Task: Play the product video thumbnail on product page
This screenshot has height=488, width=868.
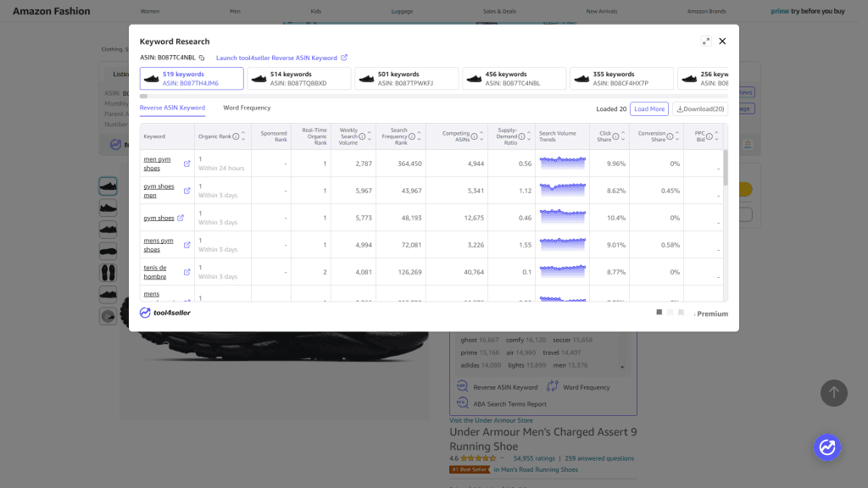Action: tap(108, 316)
